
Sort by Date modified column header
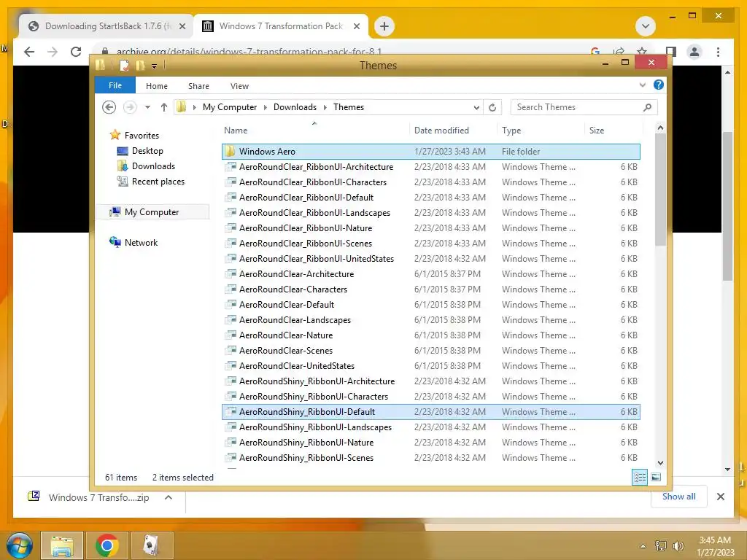pyautogui.click(x=452, y=130)
